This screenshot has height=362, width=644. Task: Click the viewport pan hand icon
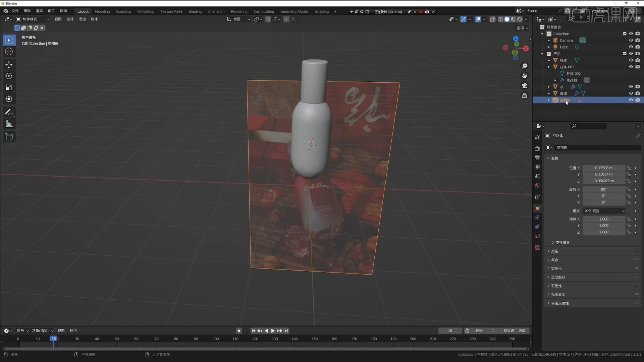pos(525,76)
